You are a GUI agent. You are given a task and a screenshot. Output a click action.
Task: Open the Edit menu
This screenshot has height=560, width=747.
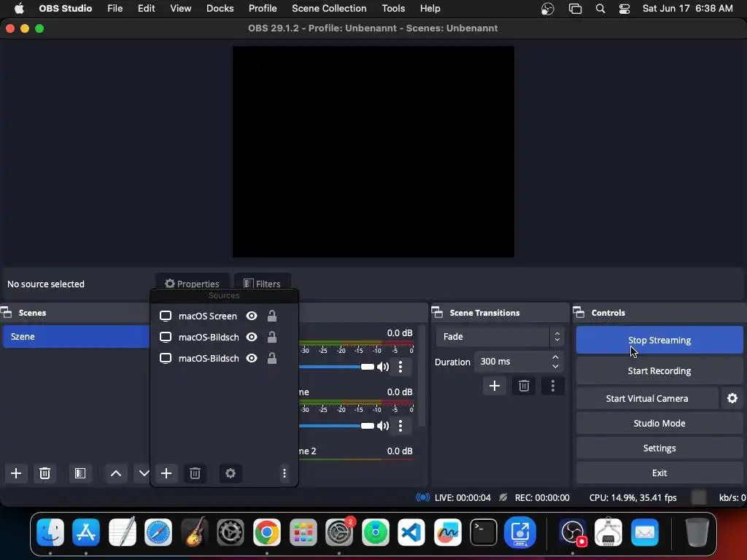(146, 9)
